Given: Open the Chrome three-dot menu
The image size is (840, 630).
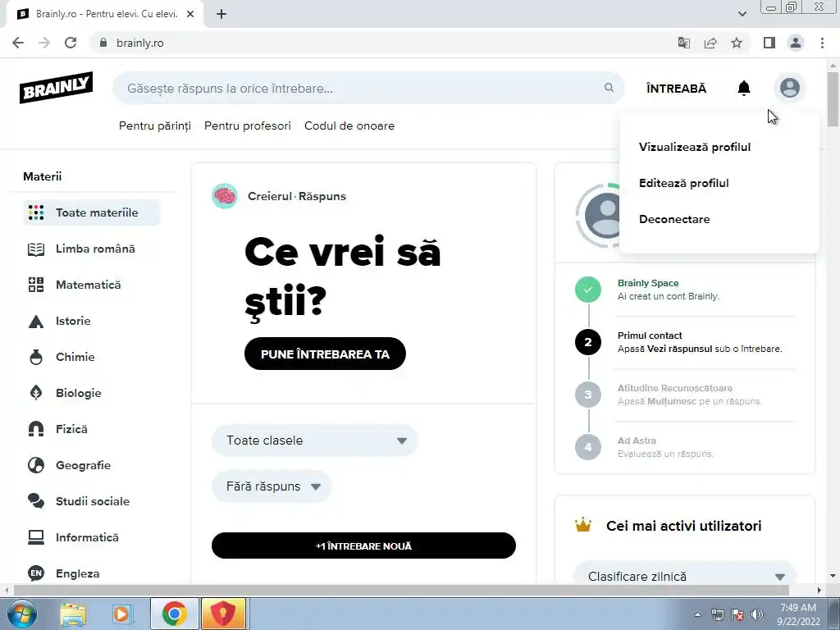Looking at the screenshot, I should click(x=822, y=43).
